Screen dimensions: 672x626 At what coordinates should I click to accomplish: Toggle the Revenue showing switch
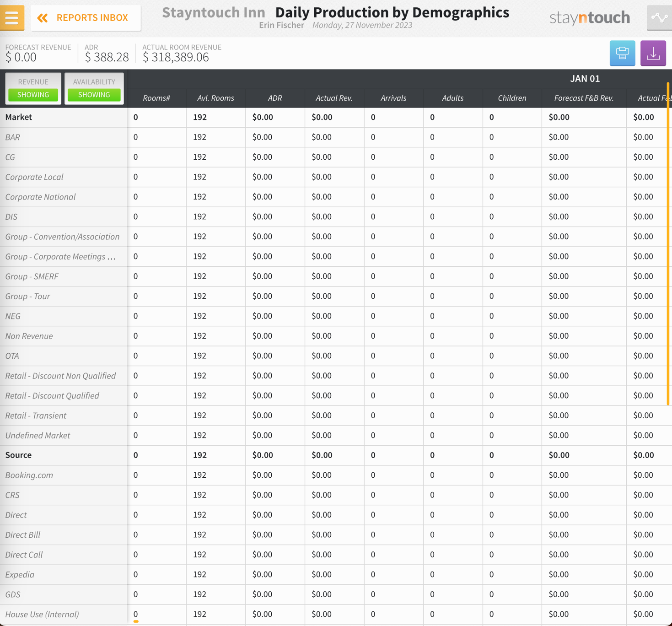(x=33, y=95)
